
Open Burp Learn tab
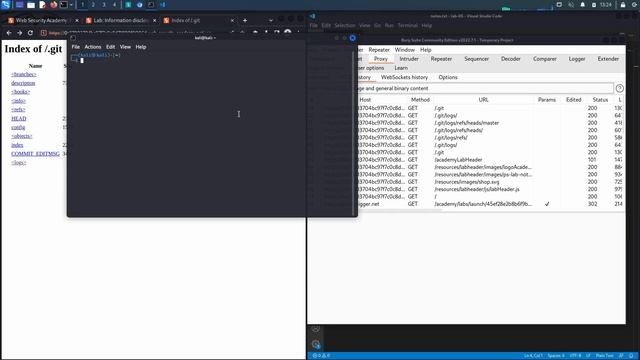(401, 68)
